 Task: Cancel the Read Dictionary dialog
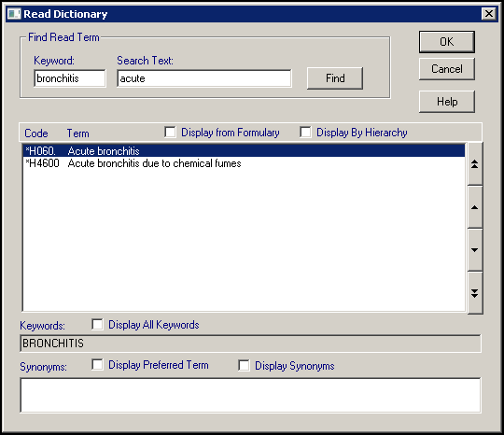(x=447, y=69)
